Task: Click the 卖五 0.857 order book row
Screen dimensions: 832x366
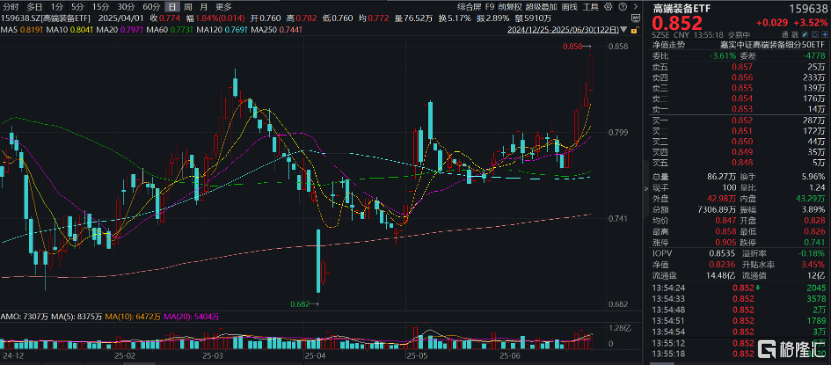Action: pos(740,67)
